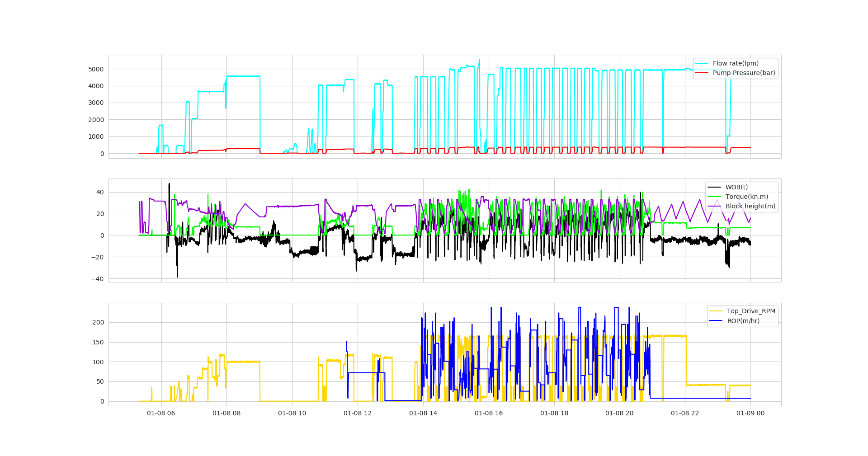
Task: Click the Top_Drive_RPM legend label
Action: 751,311
